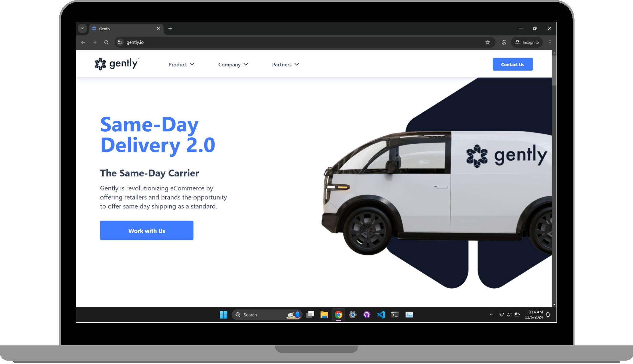Minimize the Chrome window
The width and height of the screenshot is (633, 364).
520,28
